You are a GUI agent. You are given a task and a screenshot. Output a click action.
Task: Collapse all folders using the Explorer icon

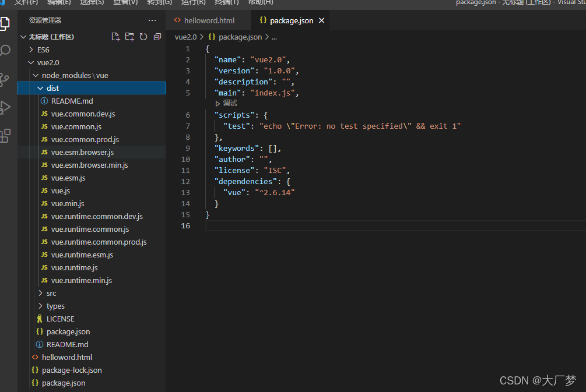click(157, 36)
